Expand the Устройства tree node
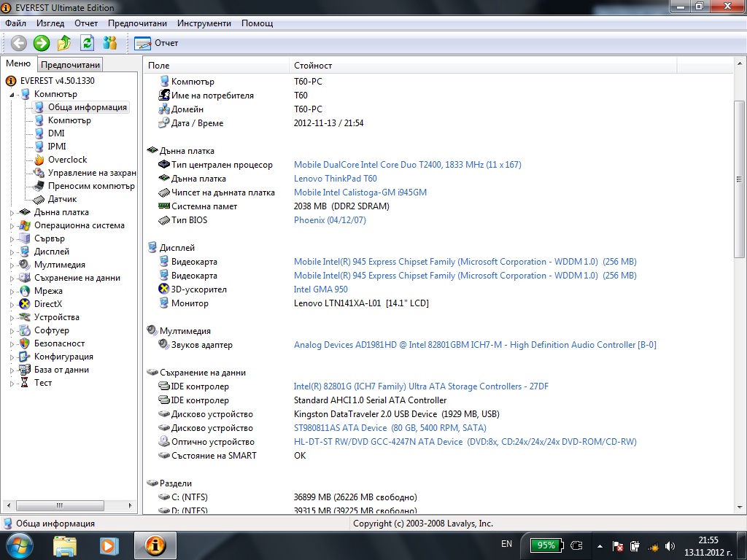 click(x=12, y=318)
